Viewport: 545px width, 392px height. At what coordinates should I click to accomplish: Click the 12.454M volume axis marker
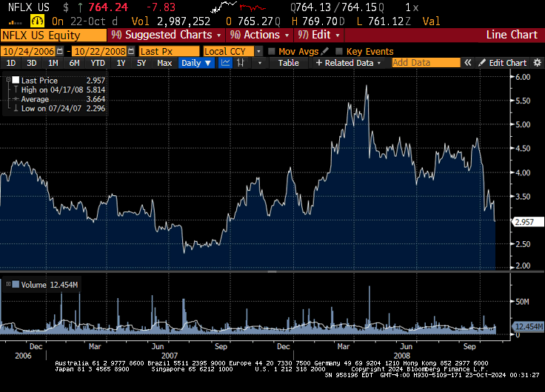tap(528, 326)
